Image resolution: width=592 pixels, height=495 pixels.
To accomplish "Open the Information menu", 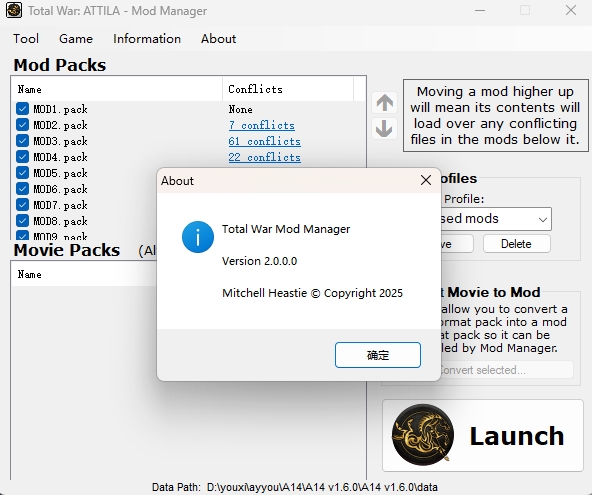I will coord(147,39).
